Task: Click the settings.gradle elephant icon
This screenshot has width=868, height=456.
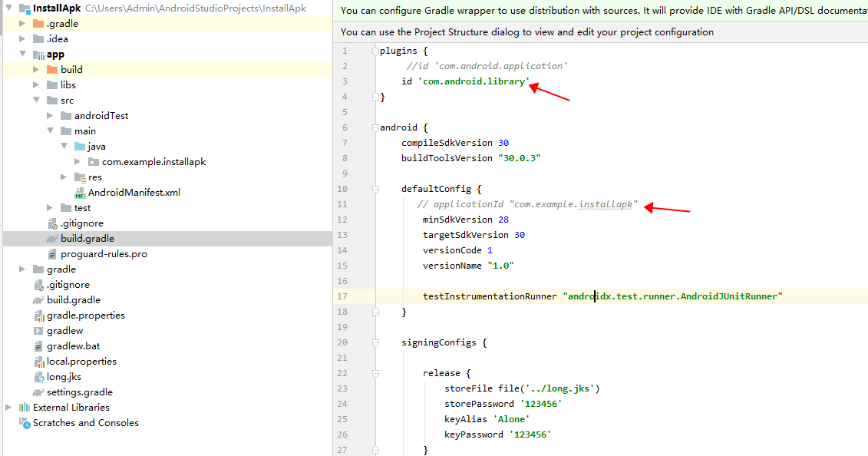Action: pos(38,392)
